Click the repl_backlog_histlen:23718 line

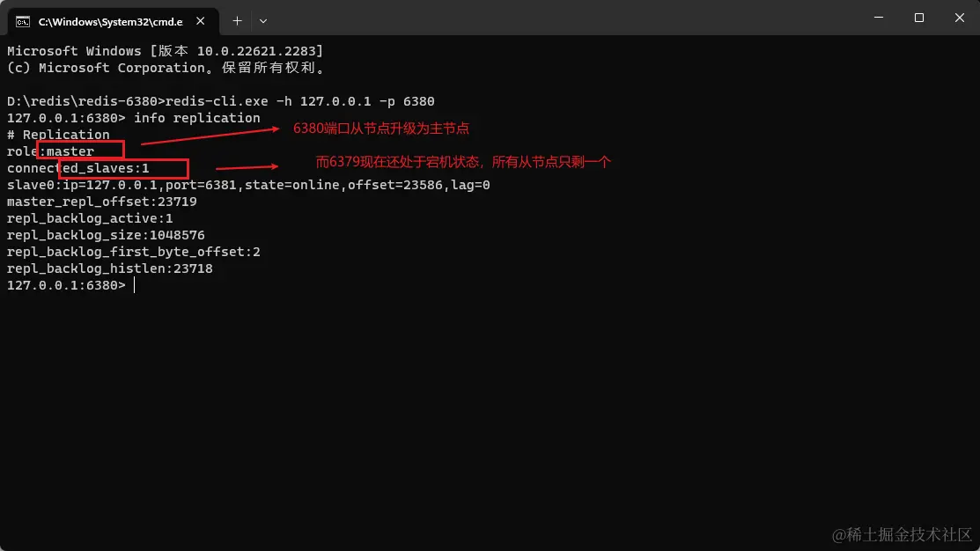[110, 268]
